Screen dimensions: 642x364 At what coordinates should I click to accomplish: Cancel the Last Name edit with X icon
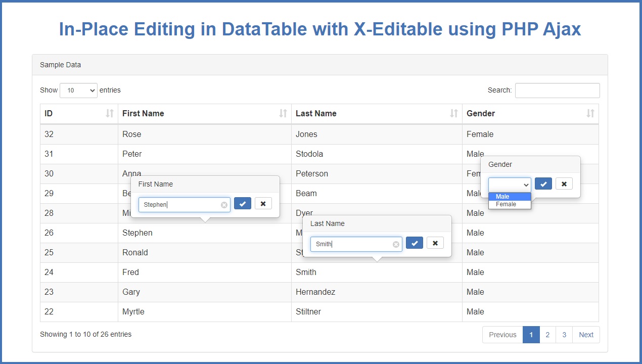pos(435,243)
